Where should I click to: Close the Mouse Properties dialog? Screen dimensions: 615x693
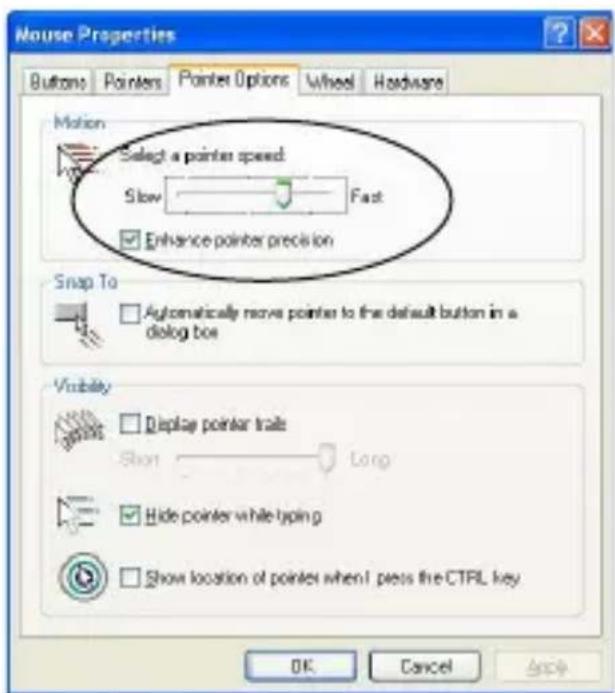click(x=594, y=33)
